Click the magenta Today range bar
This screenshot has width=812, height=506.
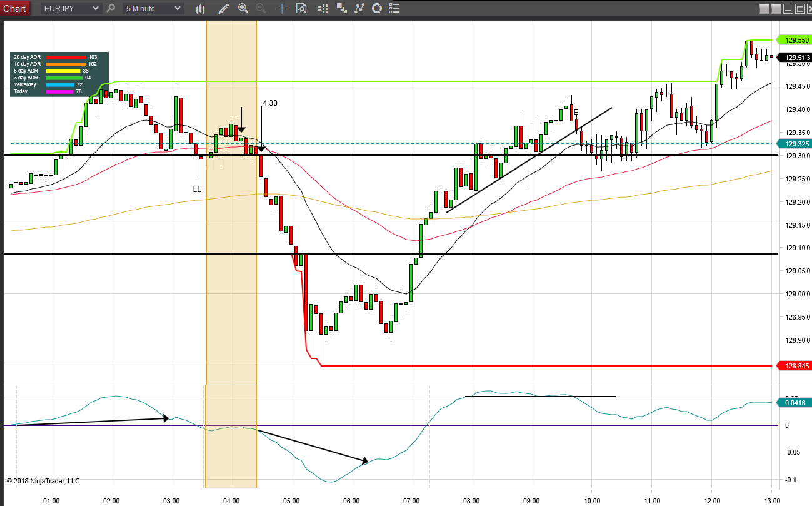[59, 91]
